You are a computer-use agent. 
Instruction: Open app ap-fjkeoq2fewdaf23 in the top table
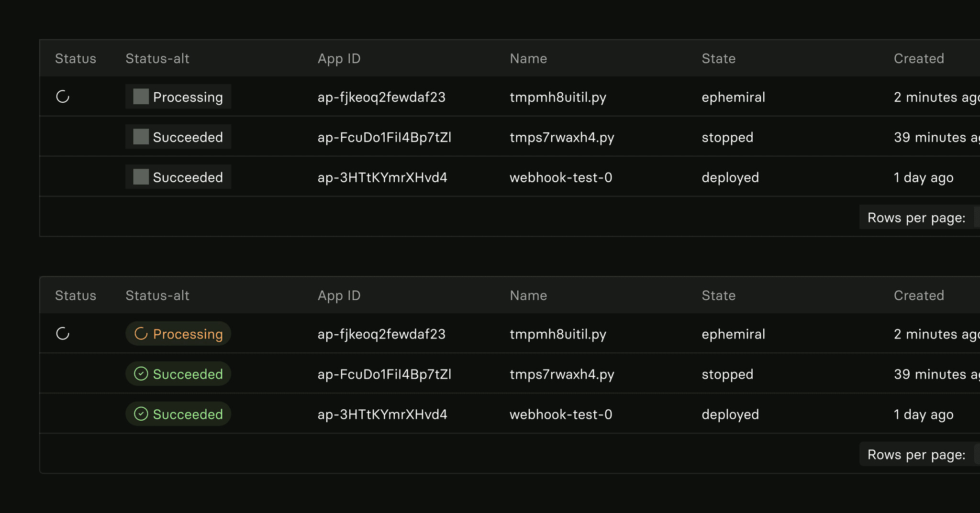pyautogui.click(x=381, y=97)
